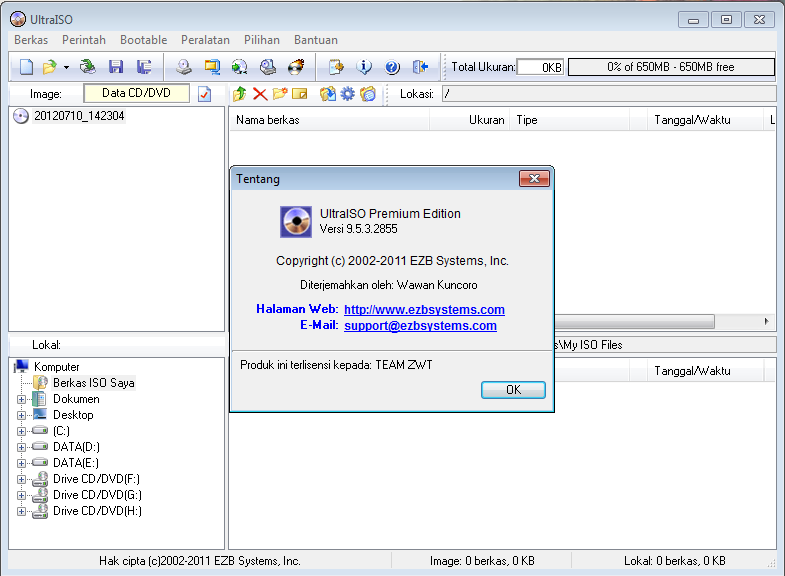Click the Open file folder icon
Viewport: 785px width, 576px height.
pos(49,67)
